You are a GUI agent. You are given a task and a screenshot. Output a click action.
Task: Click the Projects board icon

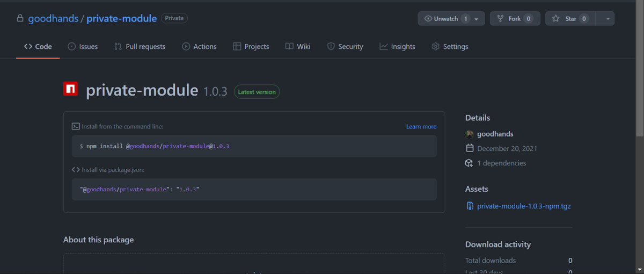237,47
